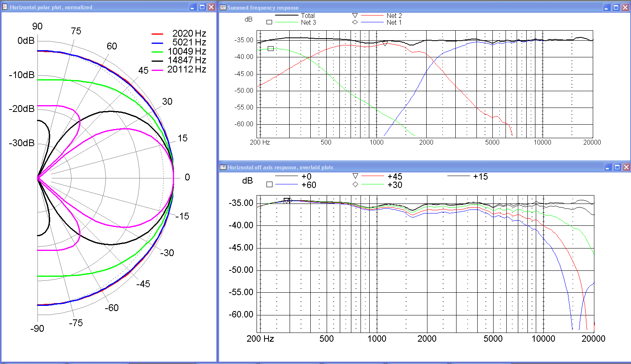Click the square marker on the green Net 3 curve
631x364 pixels.
pos(271,49)
